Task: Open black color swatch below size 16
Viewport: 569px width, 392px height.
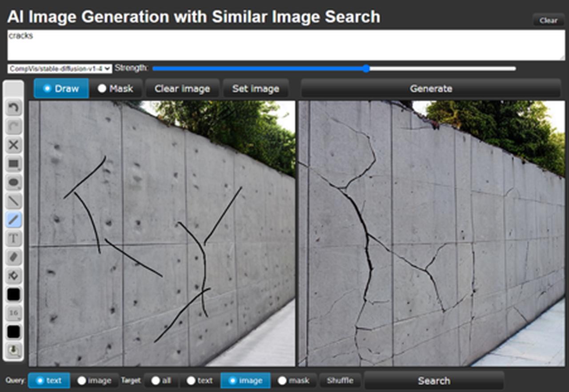Action: pyautogui.click(x=13, y=332)
